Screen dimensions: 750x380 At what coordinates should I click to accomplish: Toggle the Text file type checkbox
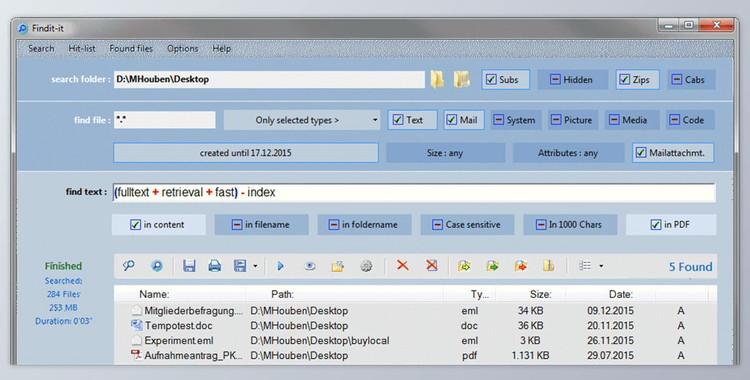398,120
